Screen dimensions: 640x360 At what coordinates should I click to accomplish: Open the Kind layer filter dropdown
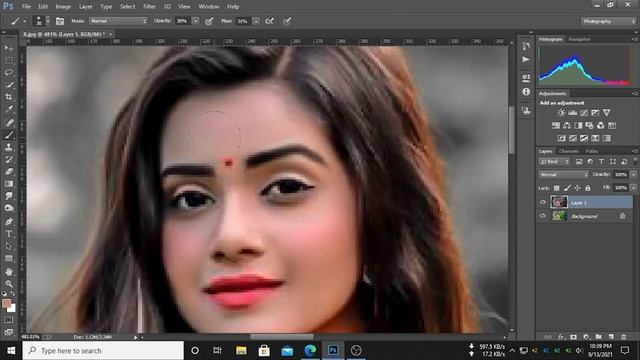554,162
